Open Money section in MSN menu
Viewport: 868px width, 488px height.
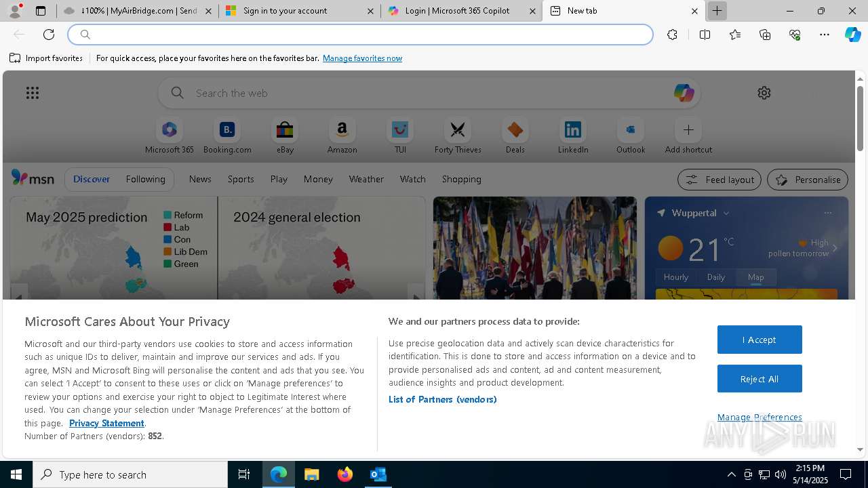point(318,179)
